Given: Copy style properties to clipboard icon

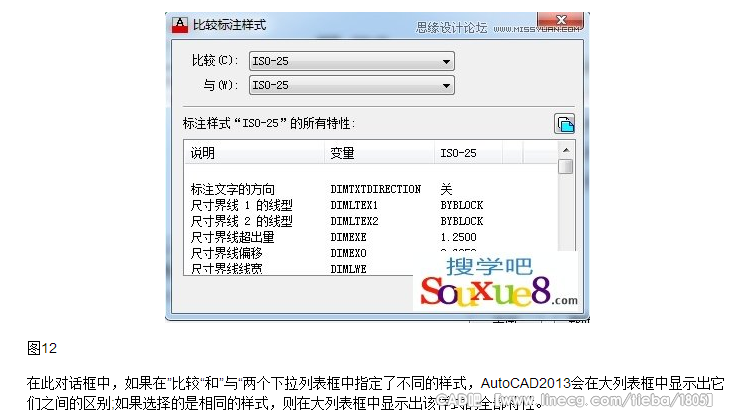Looking at the screenshot, I should point(565,124).
